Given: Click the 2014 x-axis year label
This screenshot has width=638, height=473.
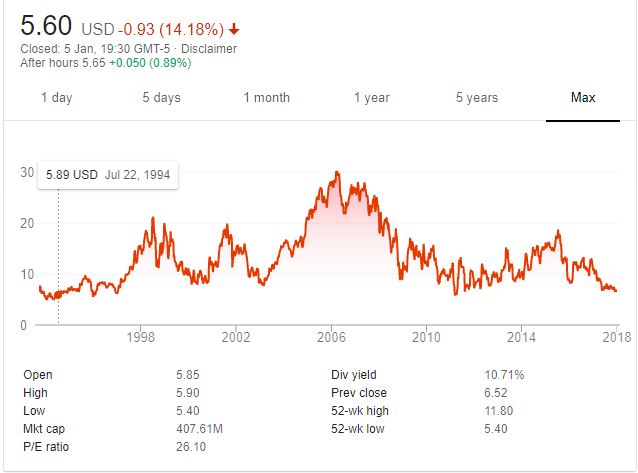Looking at the screenshot, I should 521,339.
